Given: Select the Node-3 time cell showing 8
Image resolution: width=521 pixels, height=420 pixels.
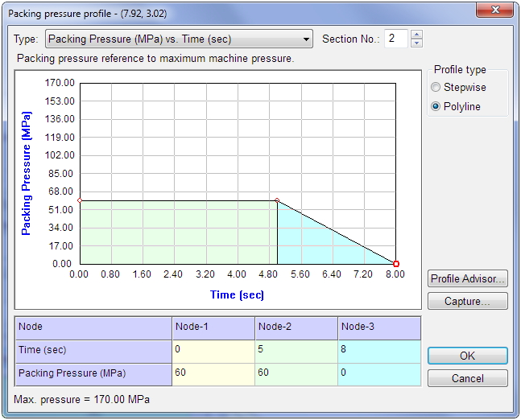Looking at the screenshot, I should click(x=379, y=352).
